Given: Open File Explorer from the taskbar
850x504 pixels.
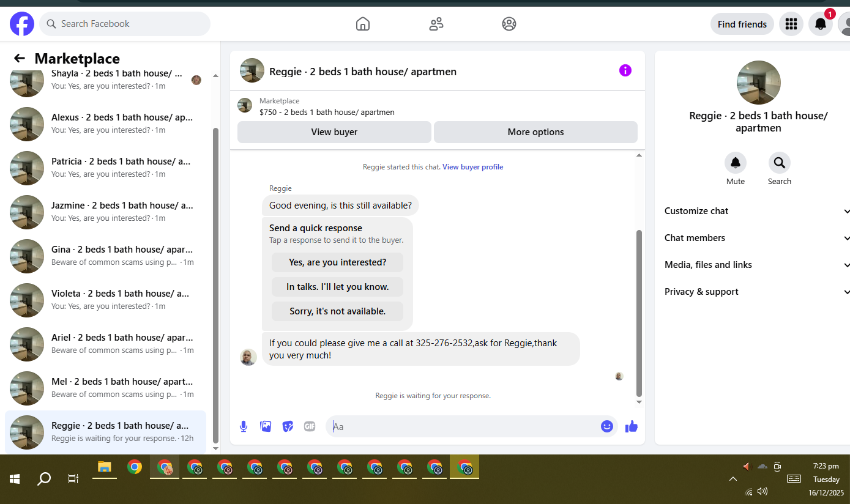Looking at the screenshot, I should [x=105, y=467].
